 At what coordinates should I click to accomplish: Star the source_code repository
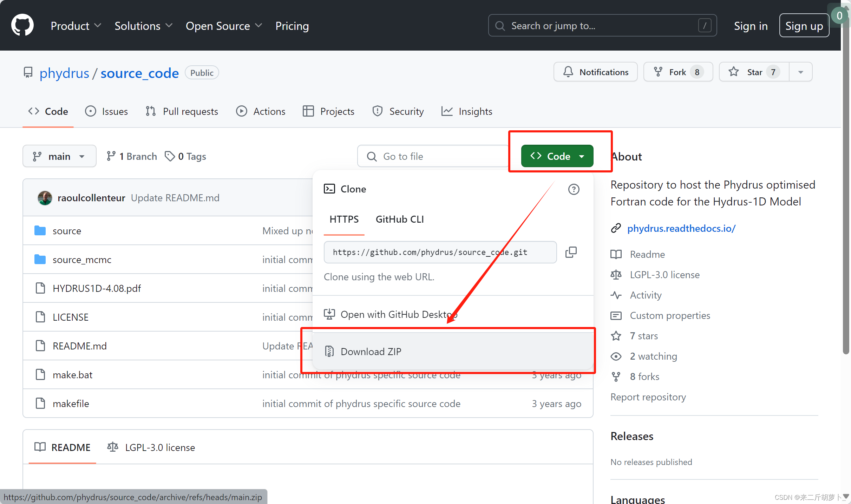tap(754, 72)
